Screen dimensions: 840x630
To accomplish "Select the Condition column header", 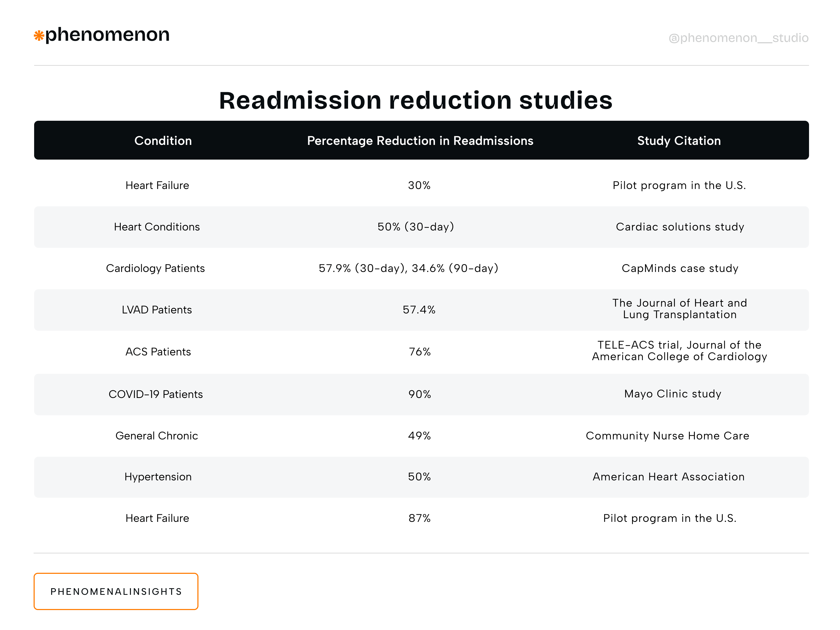I will [x=163, y=141].
